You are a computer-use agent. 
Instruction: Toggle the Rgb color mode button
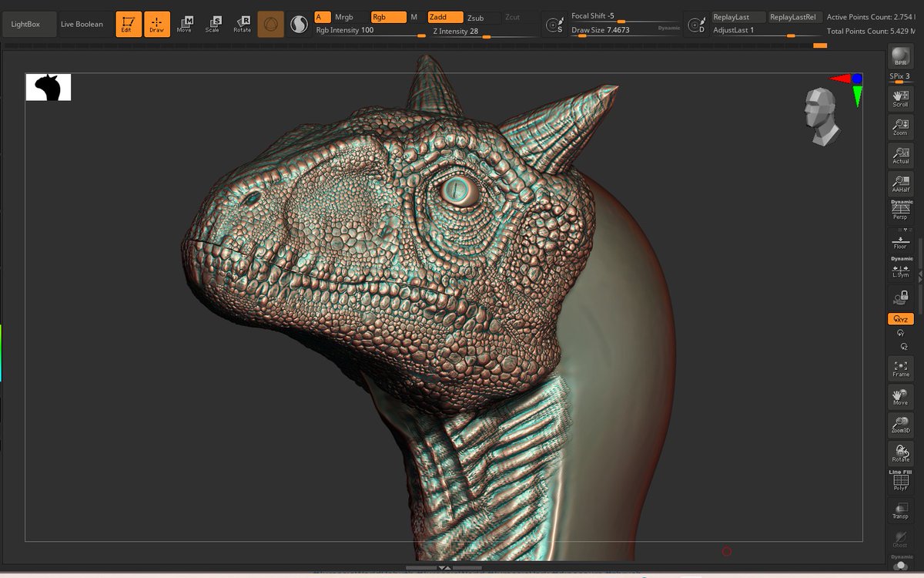pos(388,17)
